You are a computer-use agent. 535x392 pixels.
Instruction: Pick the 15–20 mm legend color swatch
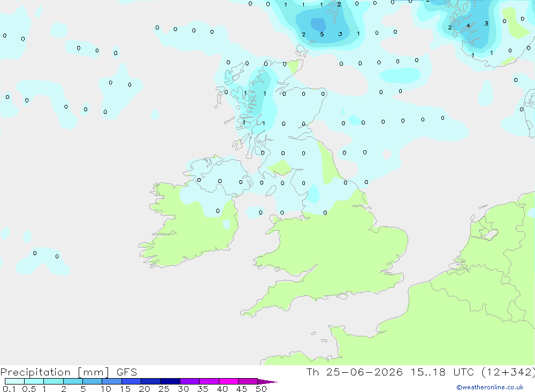pos(132,381)
